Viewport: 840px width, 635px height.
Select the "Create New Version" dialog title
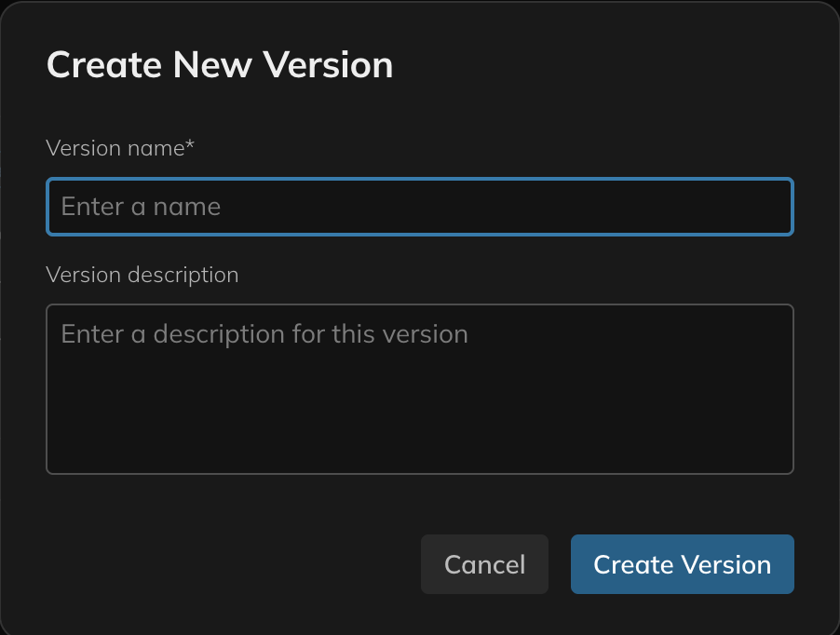[220, 65]
